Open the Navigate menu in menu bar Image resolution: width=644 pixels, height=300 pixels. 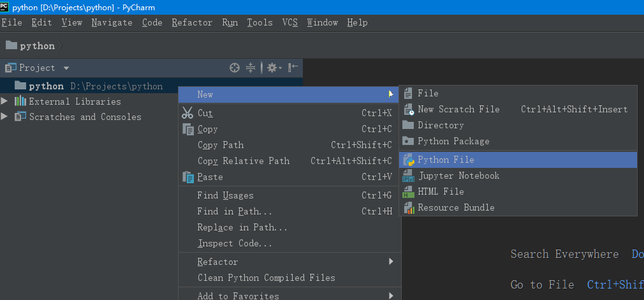coord(112,22)
